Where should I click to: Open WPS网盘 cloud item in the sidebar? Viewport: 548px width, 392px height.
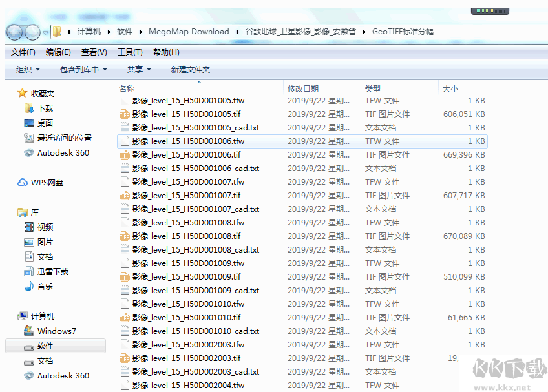click(41, 182)
